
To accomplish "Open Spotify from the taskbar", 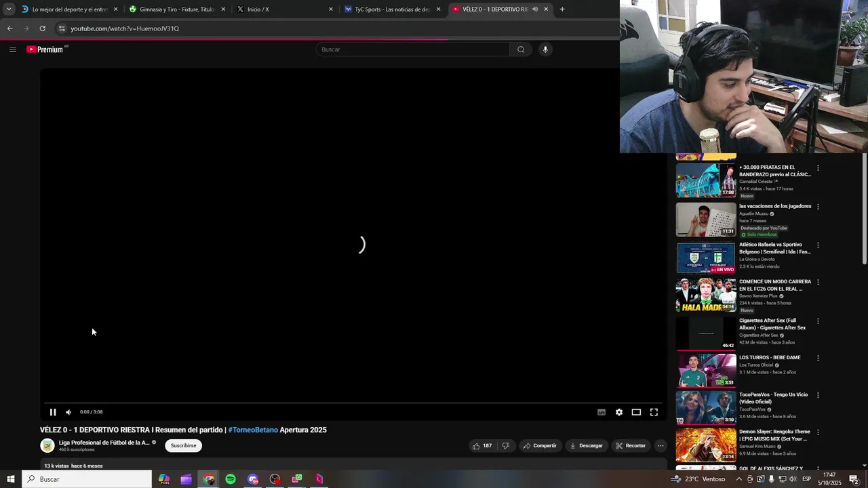I will (x=231, y=479).
